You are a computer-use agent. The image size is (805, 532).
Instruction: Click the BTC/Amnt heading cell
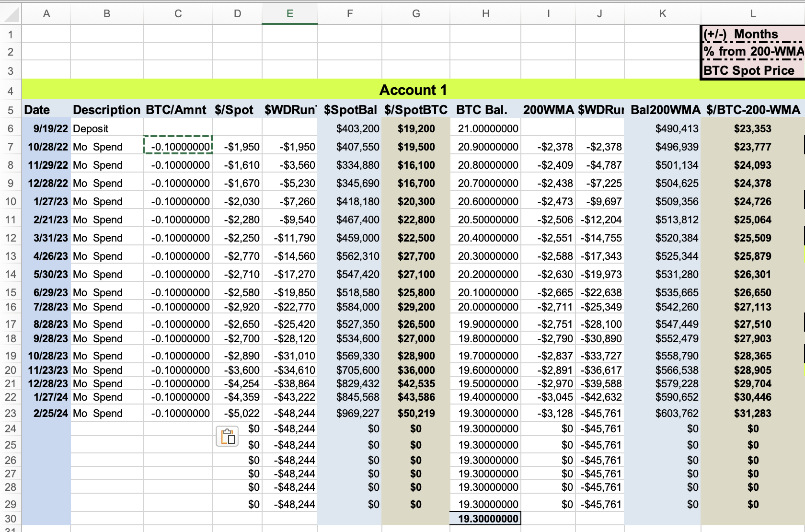[x=178, y=110]
